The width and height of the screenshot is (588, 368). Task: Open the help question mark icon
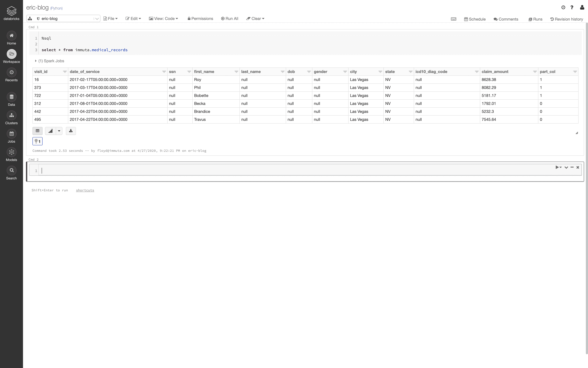point(572,7)
